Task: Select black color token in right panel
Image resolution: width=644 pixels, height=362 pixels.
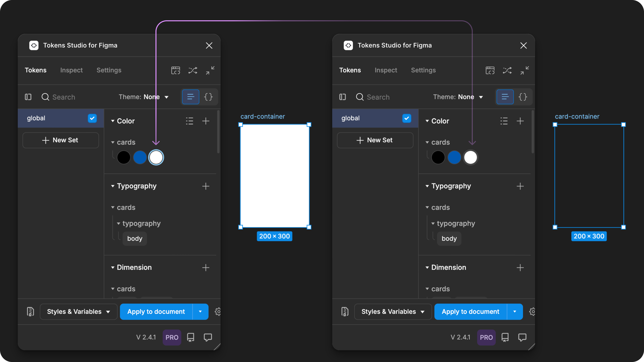Action: click(438, 157)
